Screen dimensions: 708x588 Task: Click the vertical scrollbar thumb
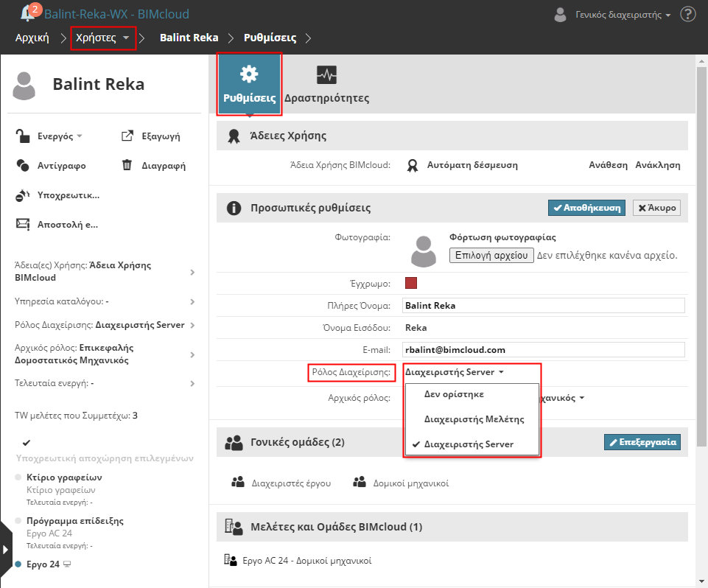(701, 256)
